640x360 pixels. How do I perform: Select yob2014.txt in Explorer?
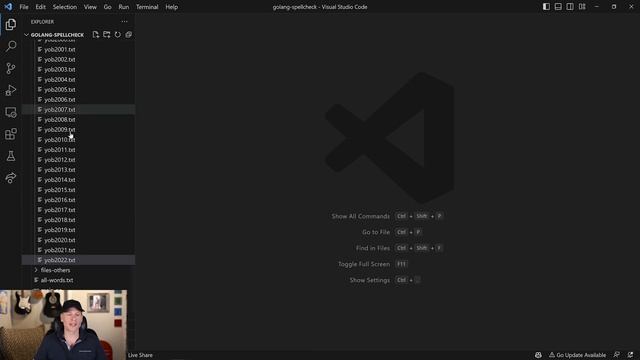pyautogui.click(x=78, y=180)
